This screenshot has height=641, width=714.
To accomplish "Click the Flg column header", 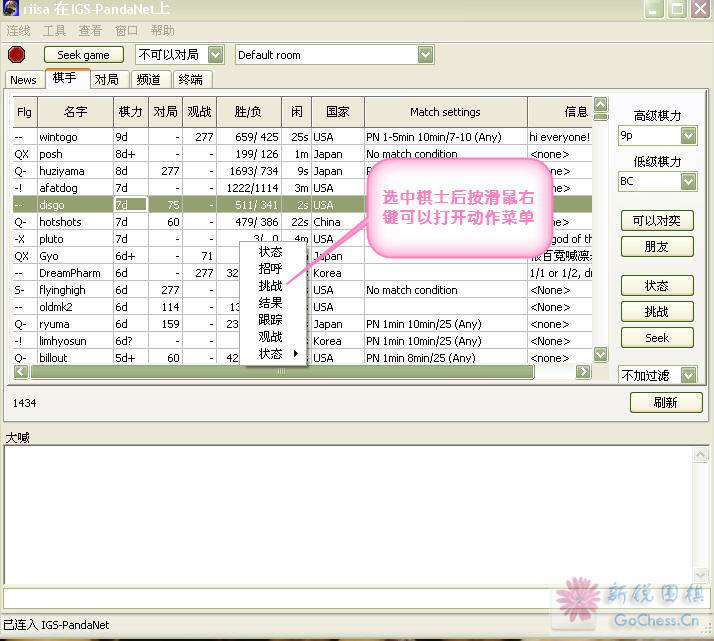I will (x=25, y=112).
